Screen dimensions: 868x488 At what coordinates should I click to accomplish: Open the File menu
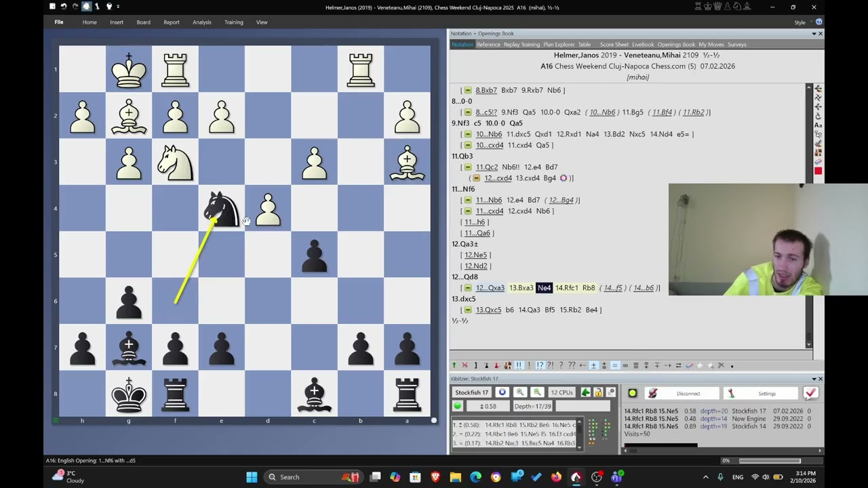point(59,22)
